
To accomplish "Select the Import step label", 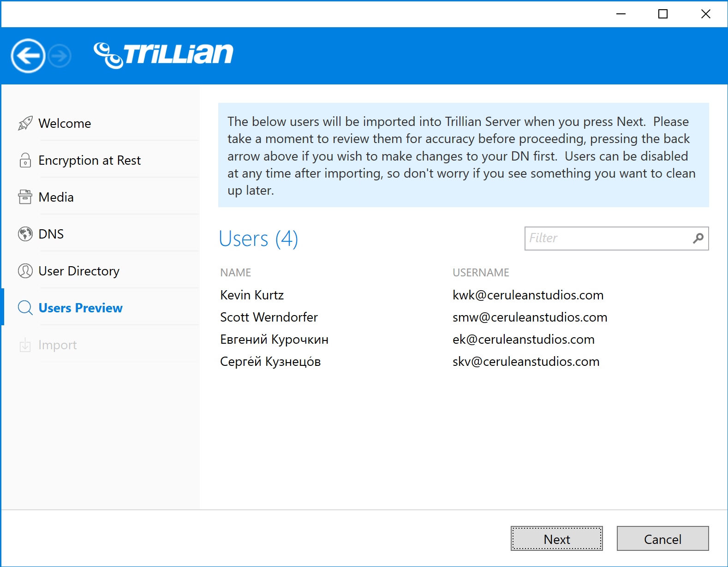I will point(57,345).
